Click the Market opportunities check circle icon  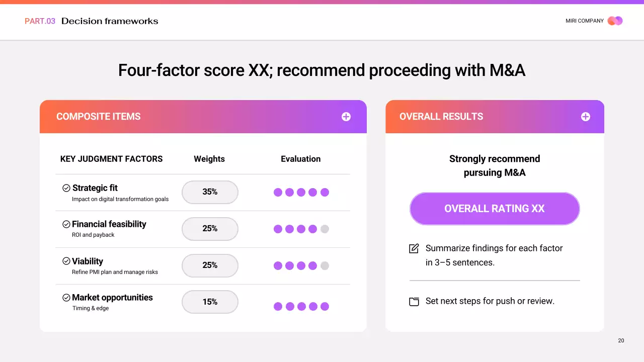pyautogui.click(x=66, y=298)
